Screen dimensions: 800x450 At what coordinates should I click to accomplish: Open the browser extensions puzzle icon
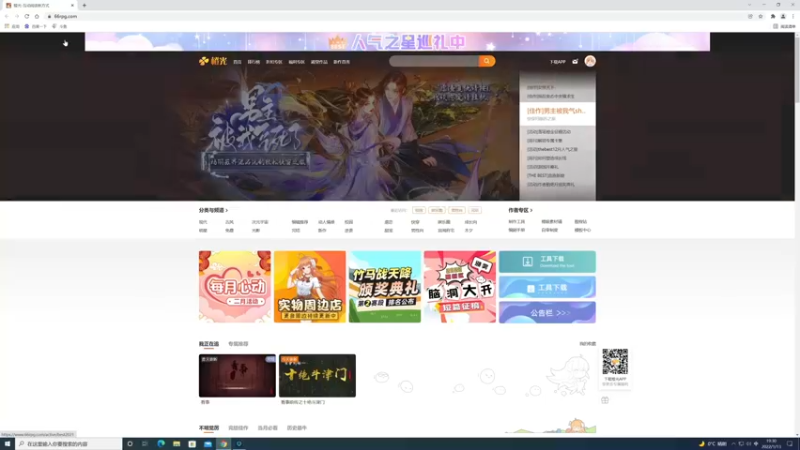click(773, 16)
